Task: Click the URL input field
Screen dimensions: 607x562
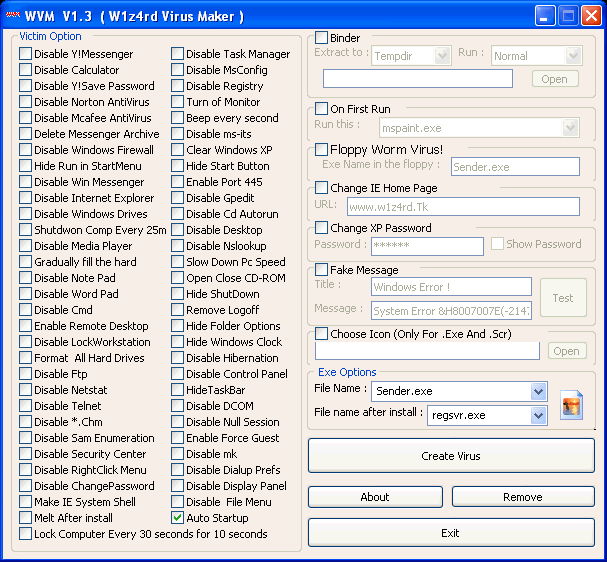Action: pos(463,207)
